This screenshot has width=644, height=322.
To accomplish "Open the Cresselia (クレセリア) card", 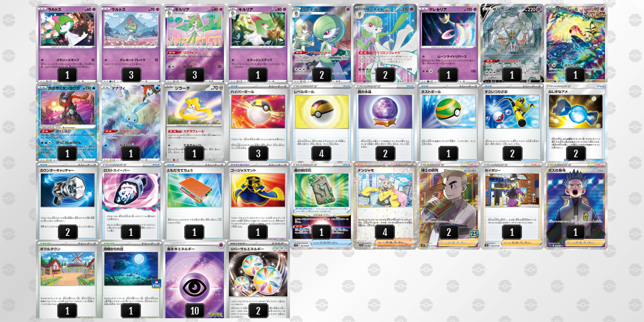I will (x=448, y=43).
